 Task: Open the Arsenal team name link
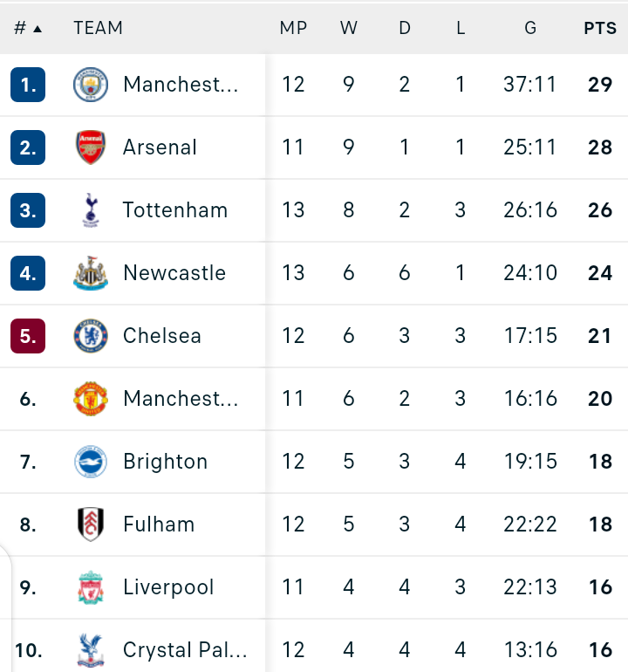point(160,147)
